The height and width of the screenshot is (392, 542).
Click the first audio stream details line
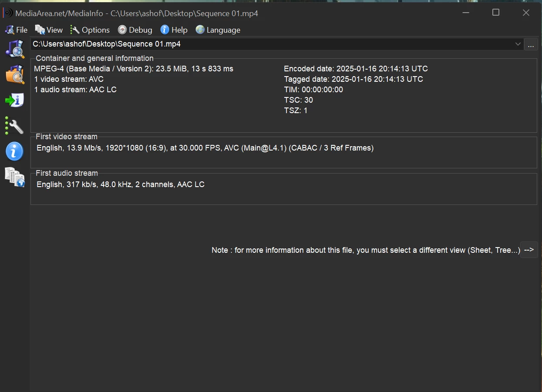coord(121,184)
